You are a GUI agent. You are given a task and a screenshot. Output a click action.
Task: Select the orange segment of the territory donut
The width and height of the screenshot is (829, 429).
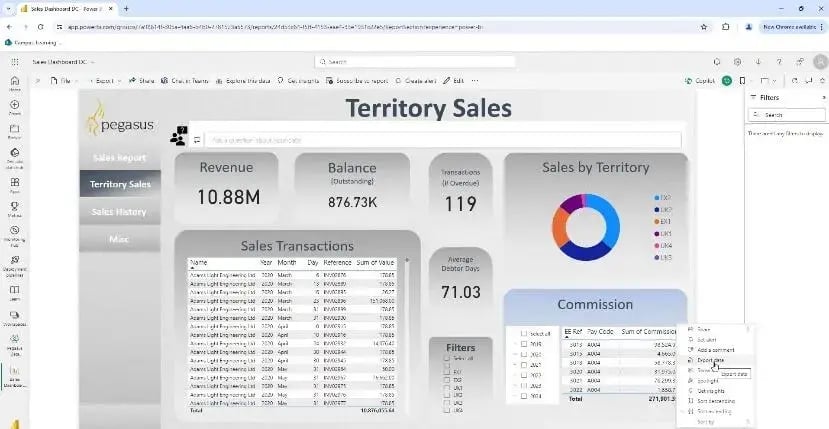click(559, 228)
